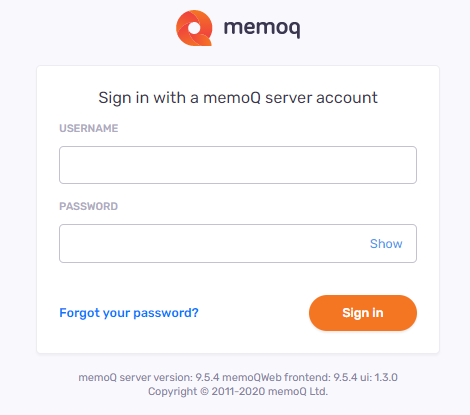Submit with the orange Sign in button

[363, 313]
